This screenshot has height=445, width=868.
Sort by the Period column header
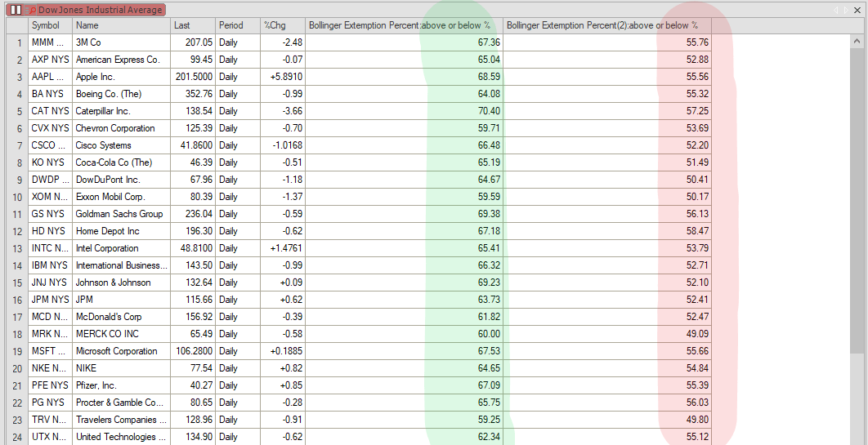(238, 24)
